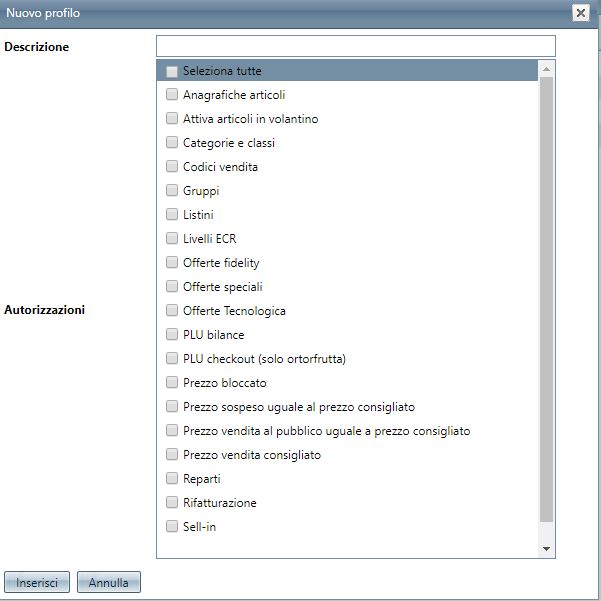Click the Annulla button
The image size is (601, 601).
tap(108, 582)
